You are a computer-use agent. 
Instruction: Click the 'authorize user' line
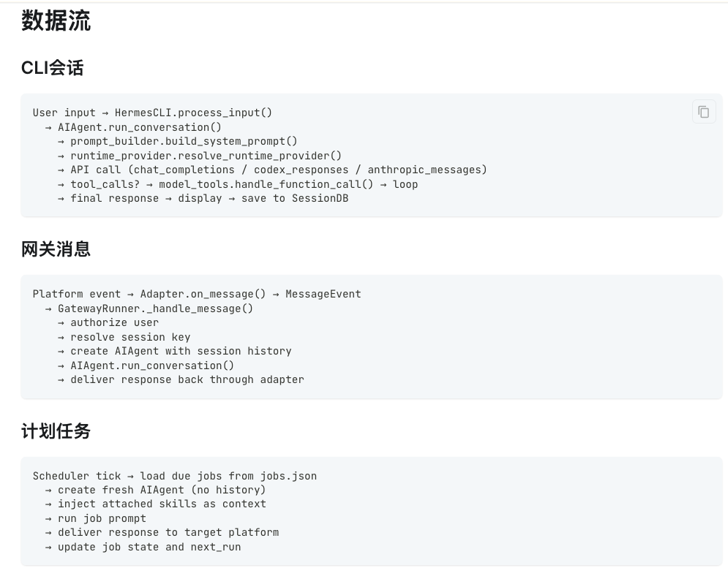click(x=115, y=322)
